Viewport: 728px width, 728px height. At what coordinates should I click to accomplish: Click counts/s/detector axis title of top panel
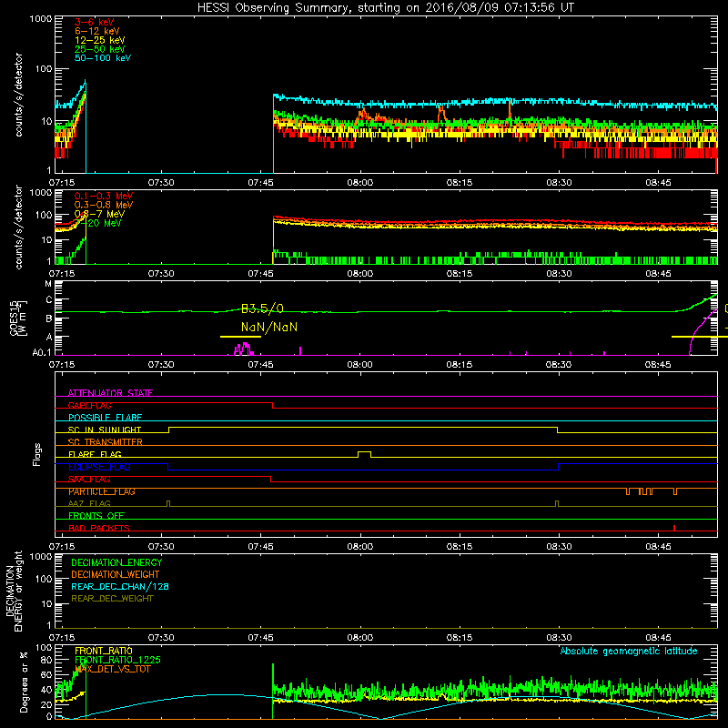click(18, 95)
